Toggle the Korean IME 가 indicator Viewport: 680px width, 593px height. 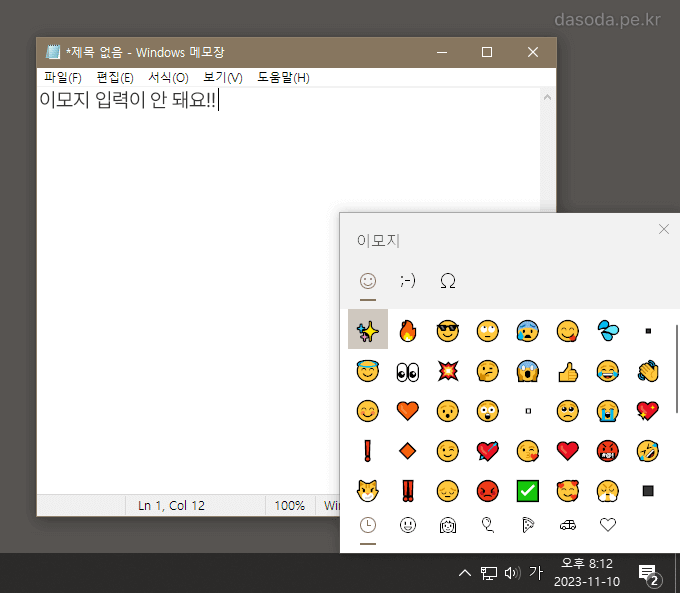[x=536, y=573]
